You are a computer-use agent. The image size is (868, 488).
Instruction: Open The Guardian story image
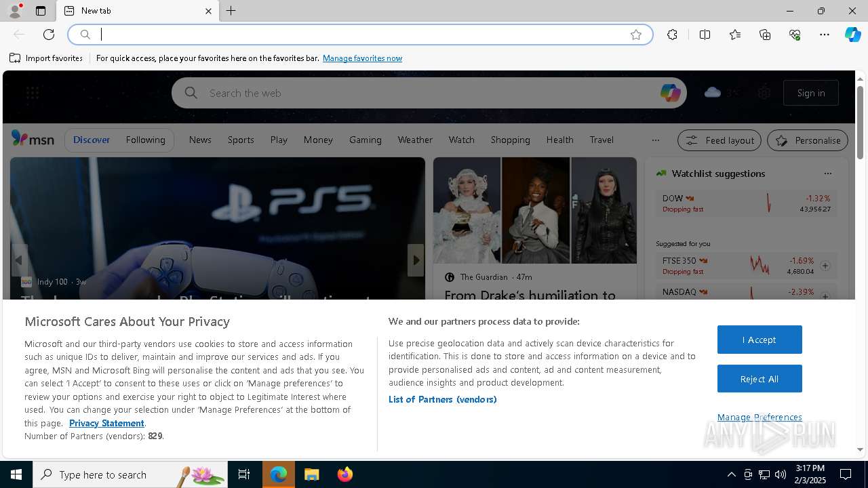[x=535, y=210]
